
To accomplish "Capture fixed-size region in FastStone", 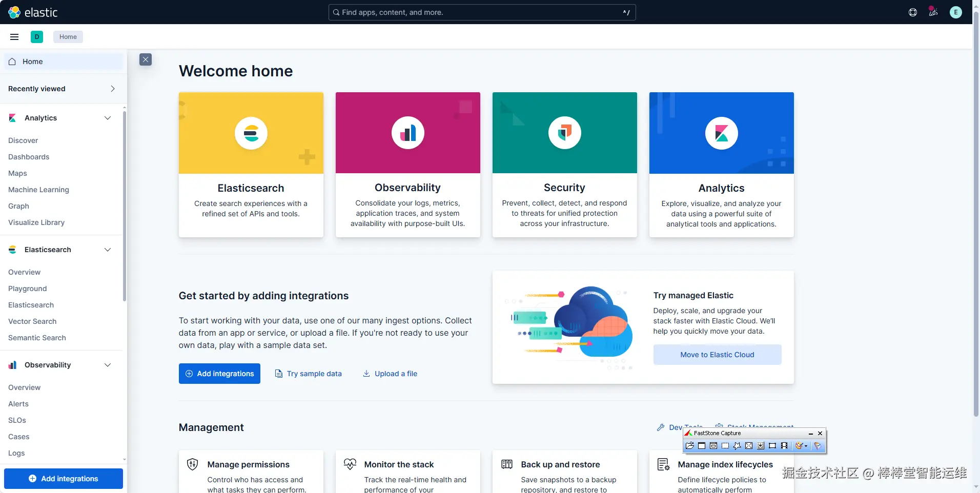I will coord(772,446).
